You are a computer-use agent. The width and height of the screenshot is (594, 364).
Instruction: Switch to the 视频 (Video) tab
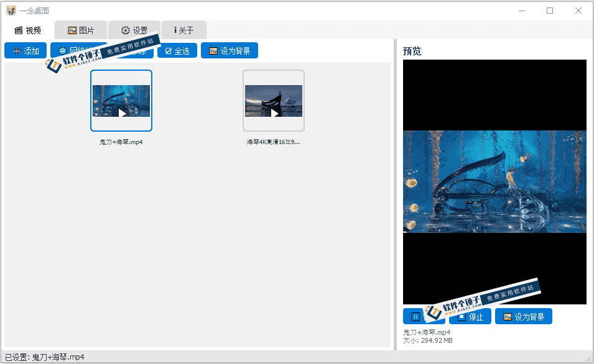coord(27,29)
